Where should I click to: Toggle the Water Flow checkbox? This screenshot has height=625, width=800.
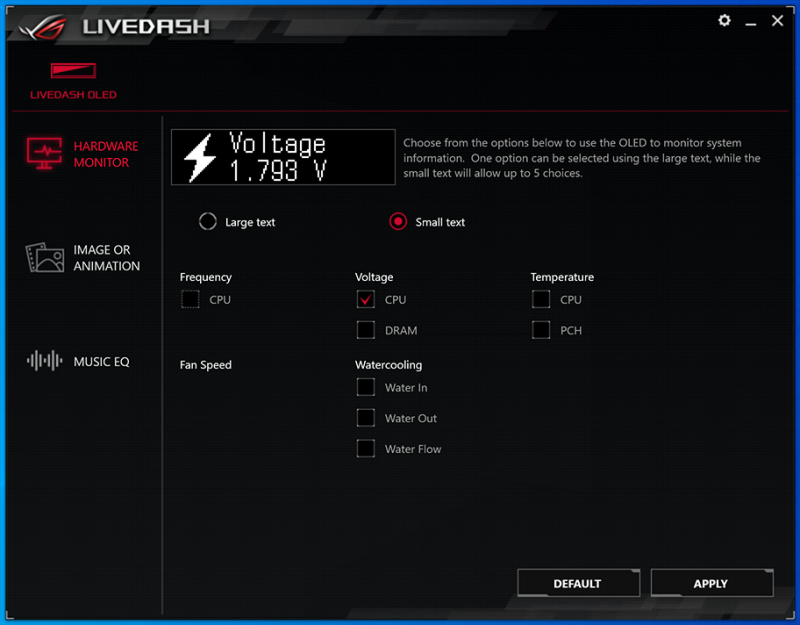point(366,448)
